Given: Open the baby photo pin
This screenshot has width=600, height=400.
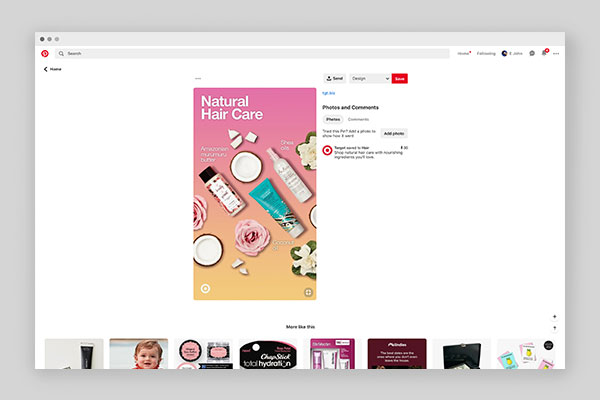Looking at the screenshot, I should pyautogui.click(x=139, y=354).
